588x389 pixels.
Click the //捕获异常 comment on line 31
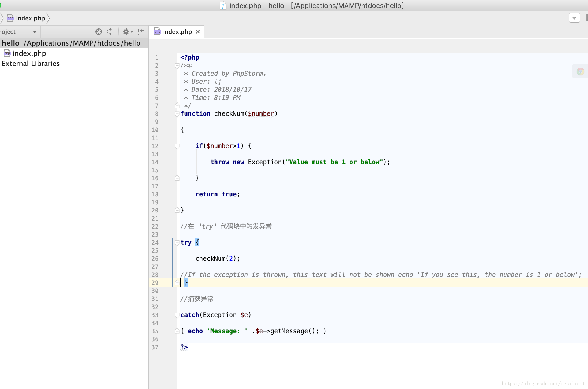point(197,299)
